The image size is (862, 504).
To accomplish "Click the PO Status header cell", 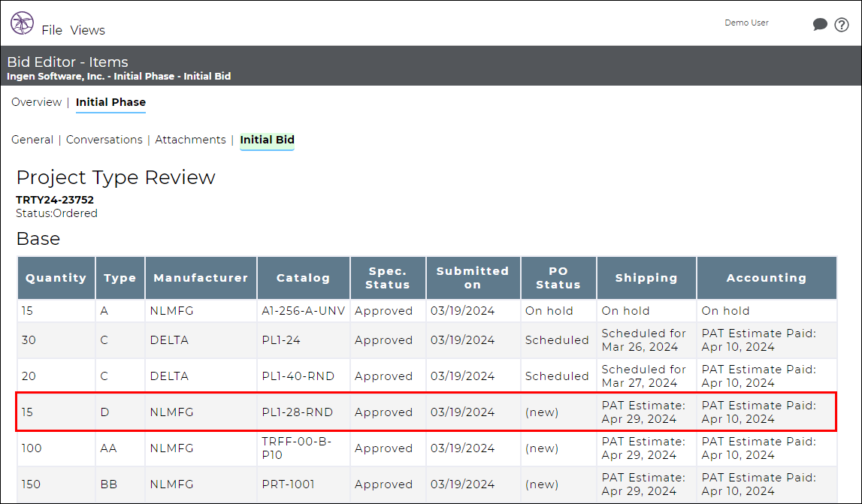I will (x=558, y=278).
